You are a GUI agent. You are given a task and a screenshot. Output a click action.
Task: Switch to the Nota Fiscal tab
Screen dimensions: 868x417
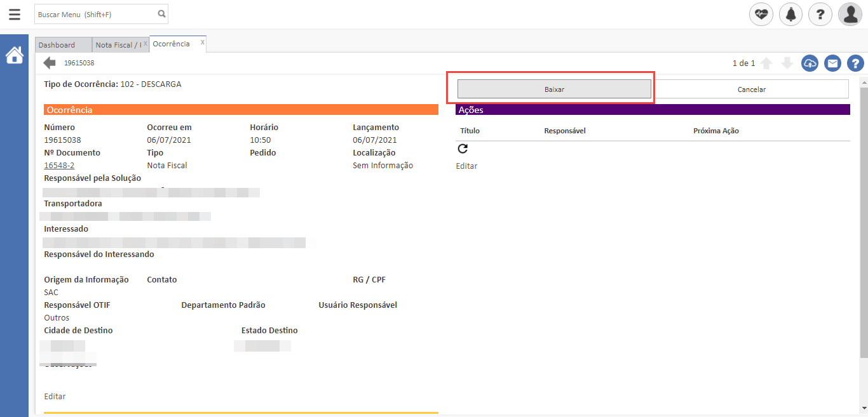tap(117, 45)
